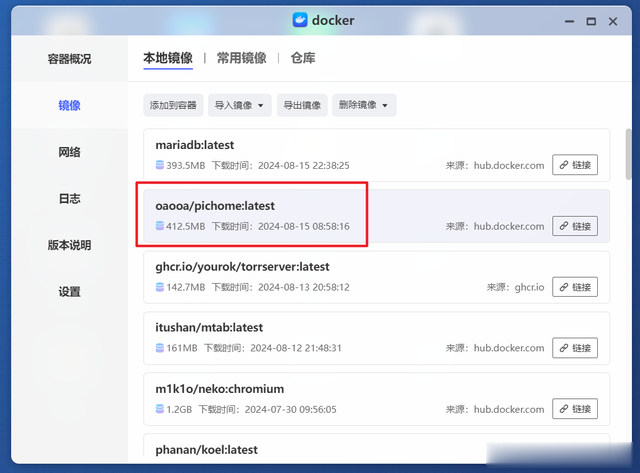640x473 pixels.
Task: Select ghcr.io/yourok/torrserver:latest image name
Action: pos(242,266)
